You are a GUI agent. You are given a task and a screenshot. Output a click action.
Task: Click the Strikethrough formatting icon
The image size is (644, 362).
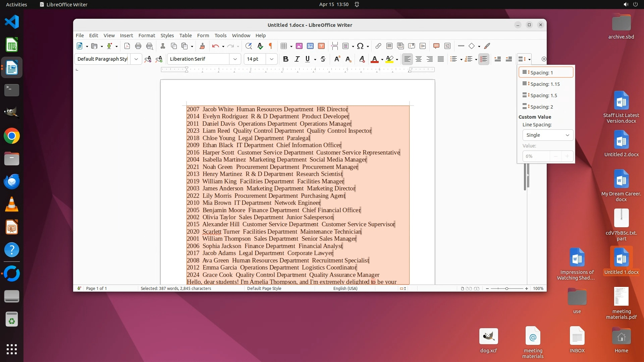(x=323, y=59)
